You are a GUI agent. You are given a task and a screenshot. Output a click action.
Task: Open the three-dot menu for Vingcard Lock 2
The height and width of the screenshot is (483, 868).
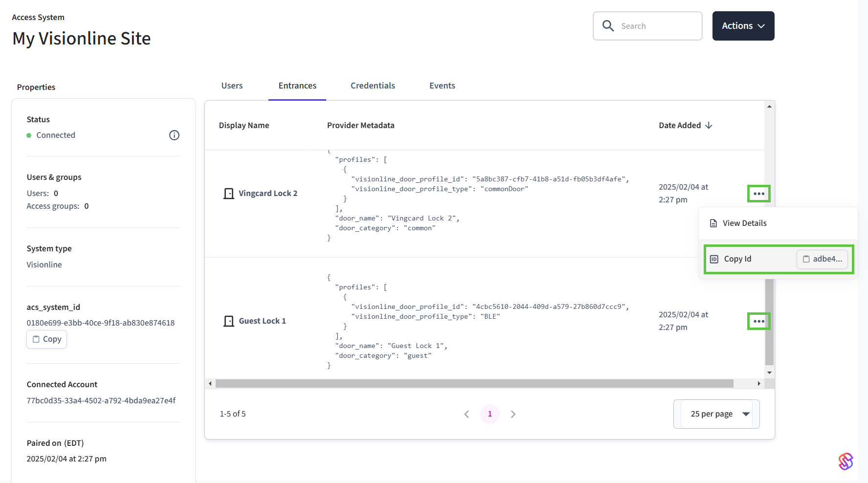click(758, 194)
